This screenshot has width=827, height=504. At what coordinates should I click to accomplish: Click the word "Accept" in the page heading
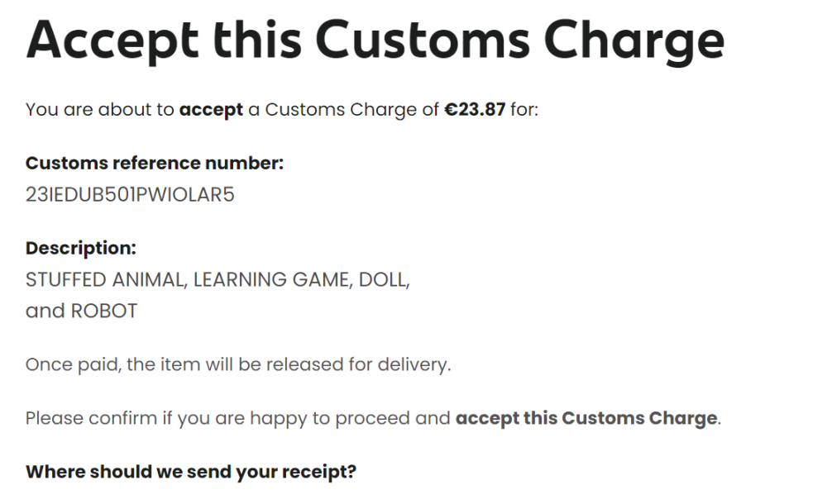tap(112, 40)
